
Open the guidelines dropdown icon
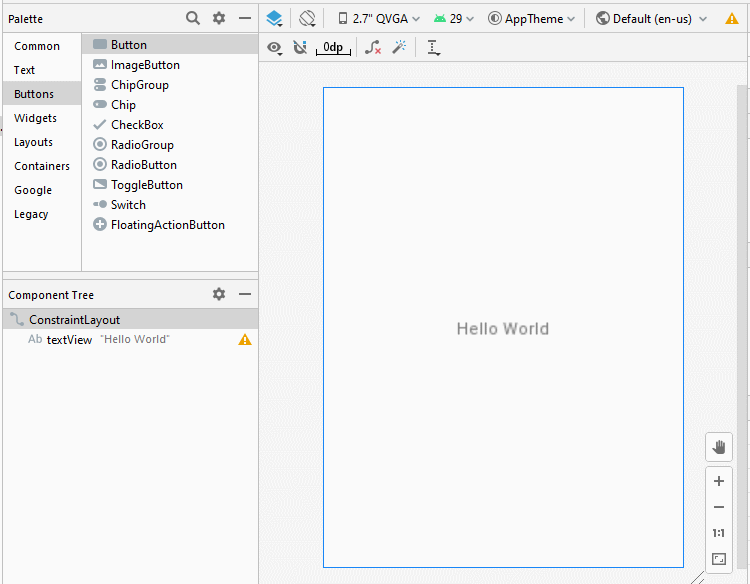pos(433,48)
